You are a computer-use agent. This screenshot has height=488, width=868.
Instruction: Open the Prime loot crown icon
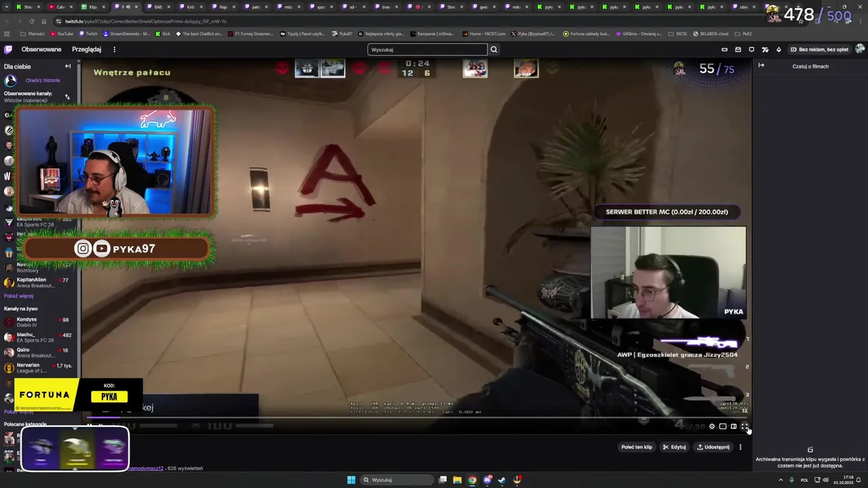[724, 49]
